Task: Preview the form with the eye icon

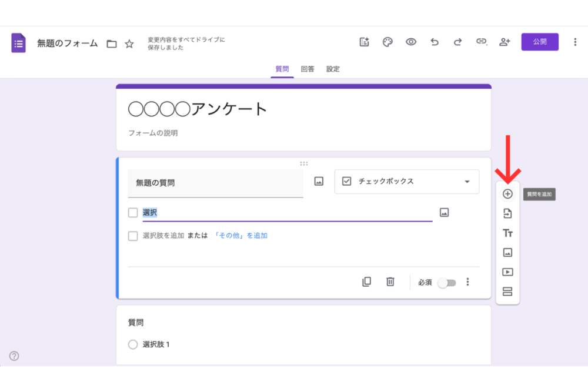Action: (410, 42)
